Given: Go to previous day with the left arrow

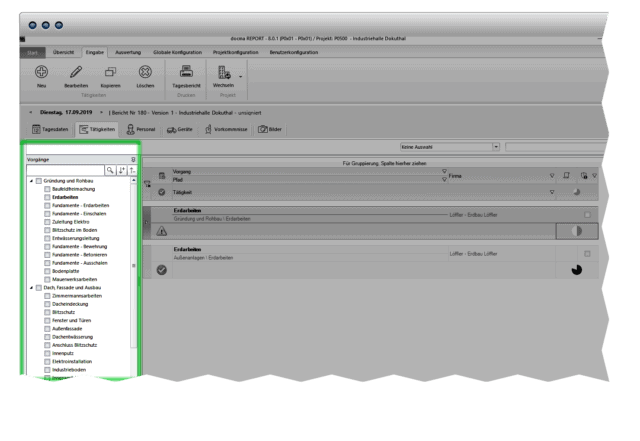Looking at the screenshot, I should tap(31, 112).
